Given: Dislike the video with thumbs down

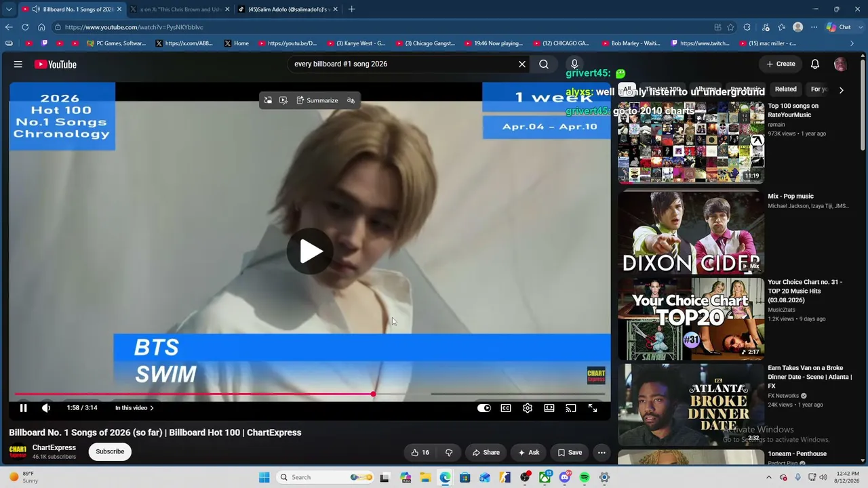Looking at the screenshot, I should coord(449,452).
